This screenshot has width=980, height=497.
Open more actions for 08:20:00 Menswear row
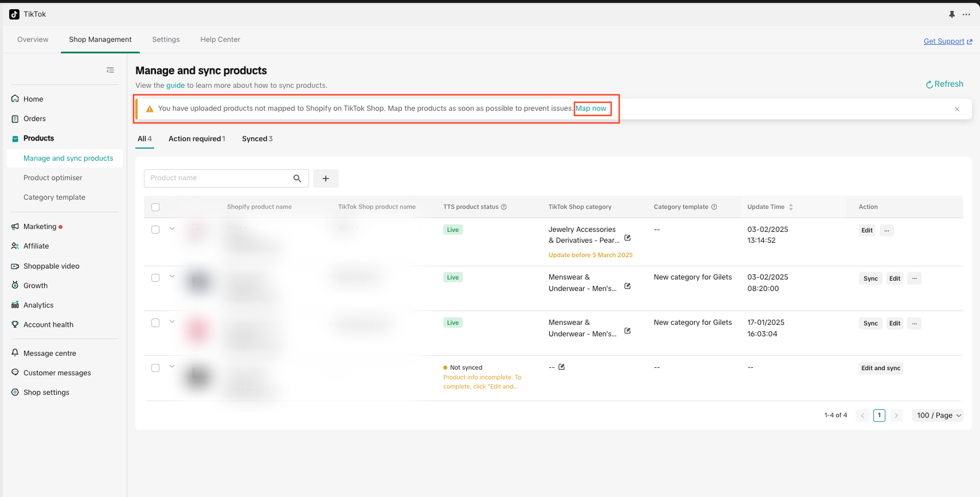[914, 278]
